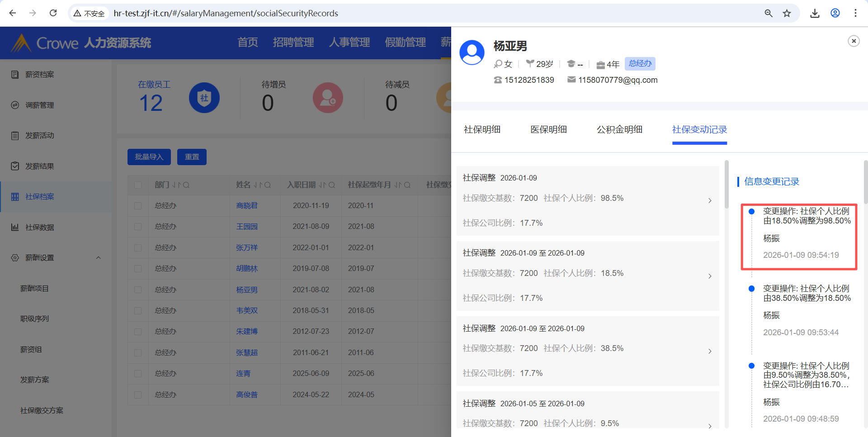The image size is (868, 437).
Task: Close the employee detail drawer
Action: tap(854, 41)
